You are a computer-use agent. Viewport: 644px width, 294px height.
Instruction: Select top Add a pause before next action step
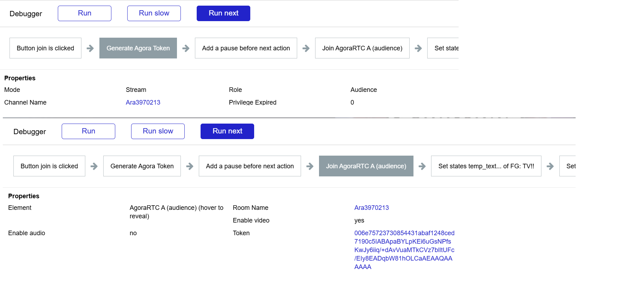pos(246,48)
